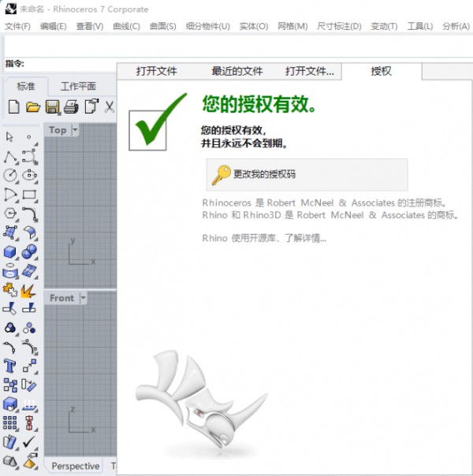Open the 网格(M) menu
Viewport: 473px width, 476px height.
pyautogui.click(x=292, y=27)
